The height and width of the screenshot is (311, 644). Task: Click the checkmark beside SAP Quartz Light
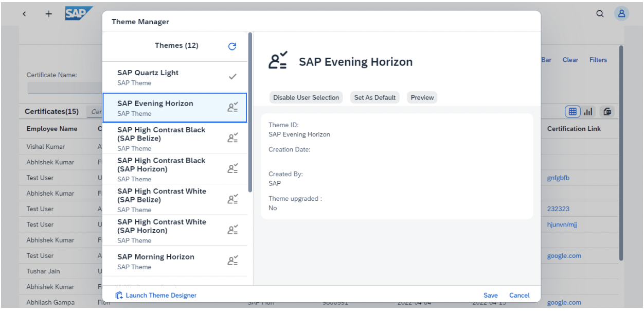(x=234, y=77)
